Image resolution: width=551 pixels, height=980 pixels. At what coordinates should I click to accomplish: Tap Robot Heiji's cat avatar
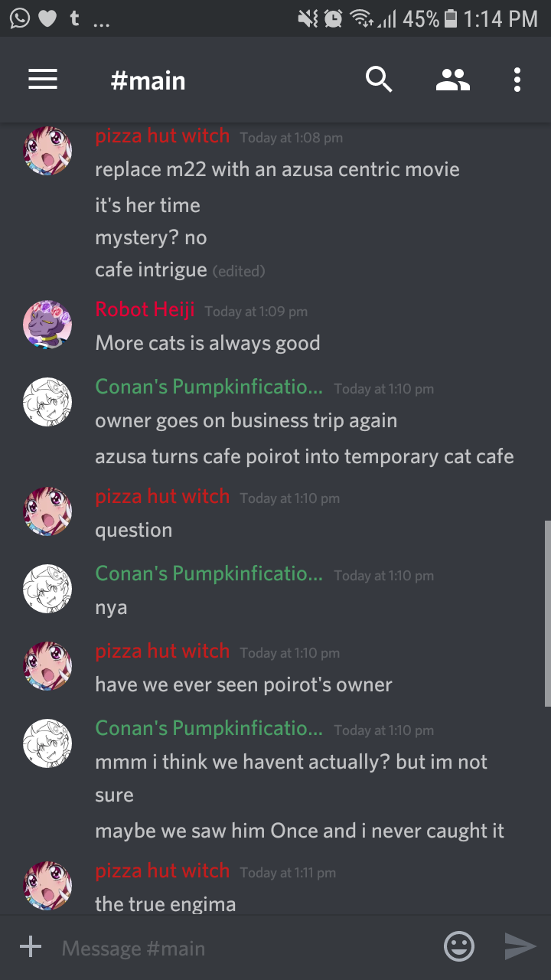coord(47,325)
